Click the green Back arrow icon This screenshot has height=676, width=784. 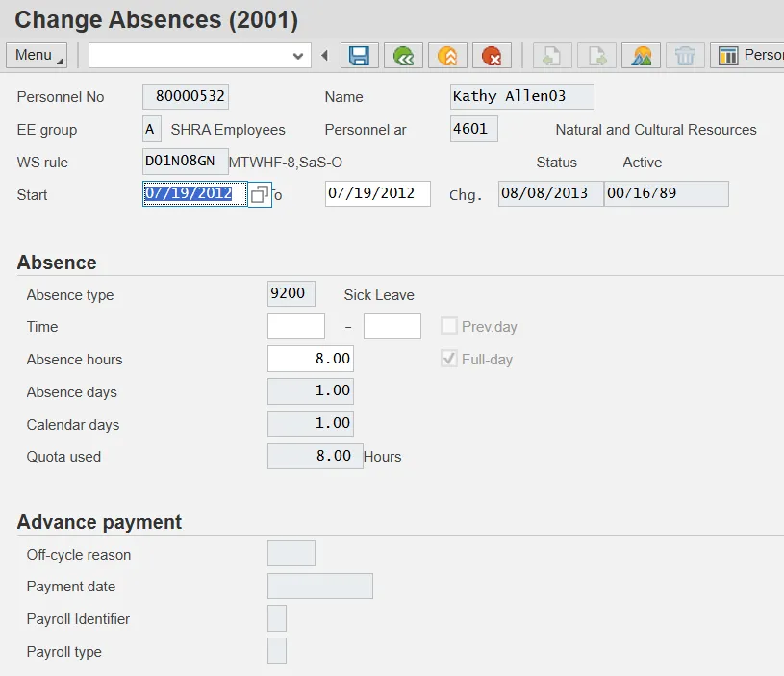pos(404,56)
